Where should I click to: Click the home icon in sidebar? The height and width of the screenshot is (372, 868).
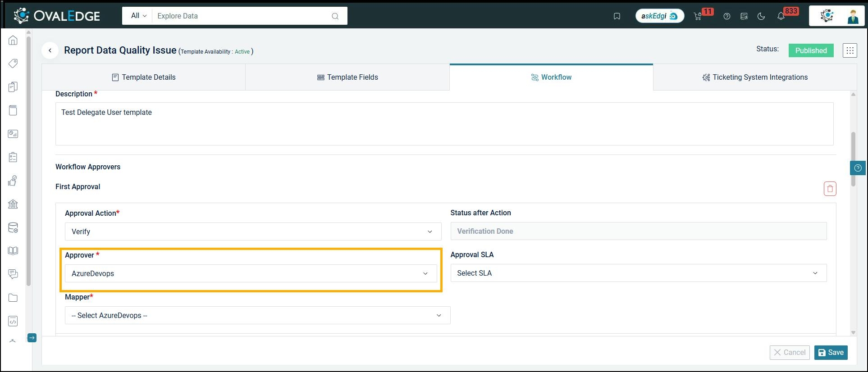pos(13,41)
